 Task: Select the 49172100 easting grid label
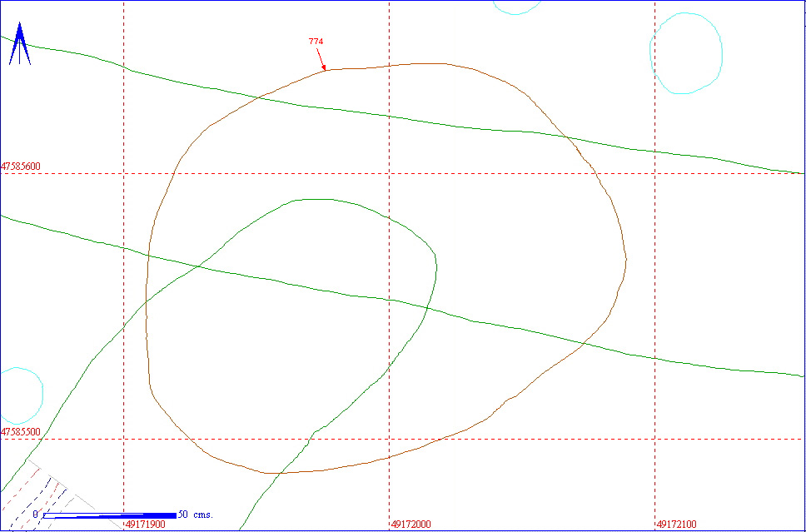676,525
